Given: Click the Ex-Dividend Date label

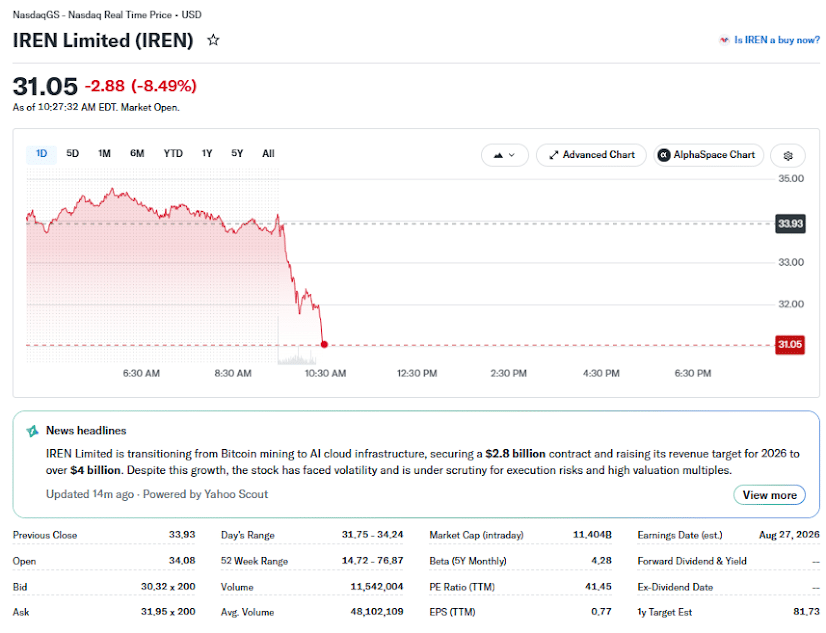Looking at the screenshot, I should (675, 587).
